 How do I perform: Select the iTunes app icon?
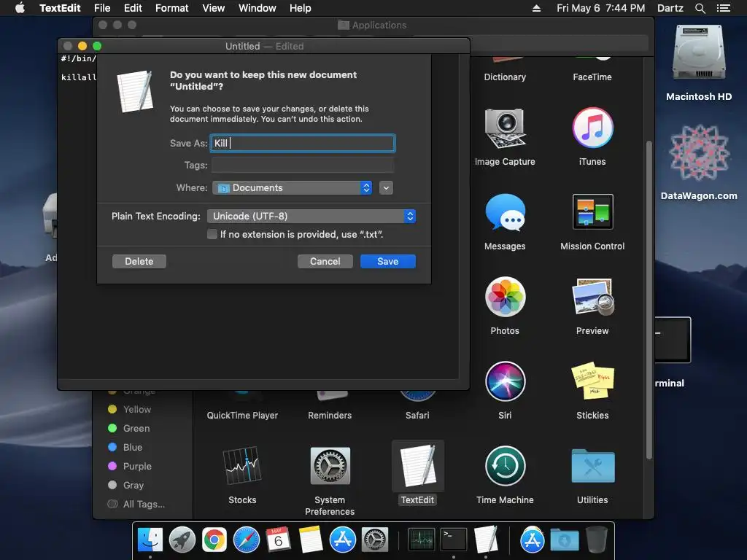592,128
